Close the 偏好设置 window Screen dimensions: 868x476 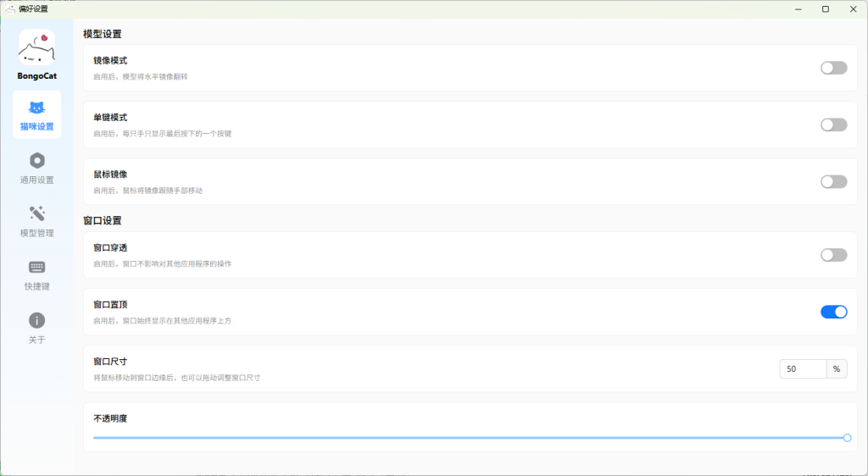click(853, 8)
